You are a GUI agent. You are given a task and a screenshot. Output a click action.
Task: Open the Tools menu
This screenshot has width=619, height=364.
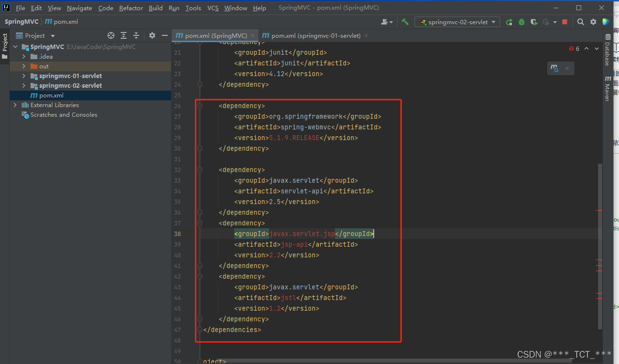[193, 8]
